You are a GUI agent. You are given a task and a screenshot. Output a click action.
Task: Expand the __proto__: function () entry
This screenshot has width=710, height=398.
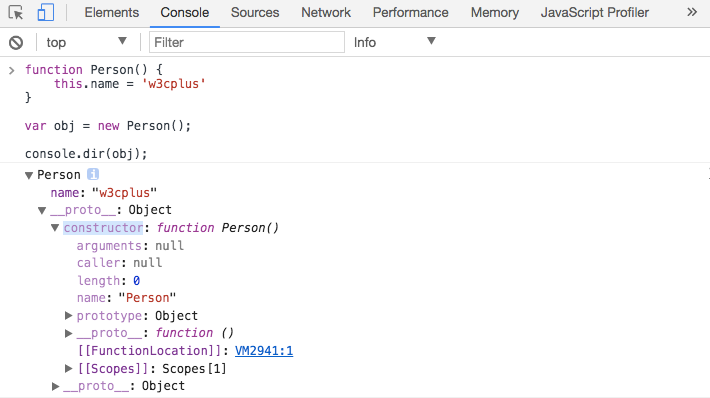click(x=68, y=333)
